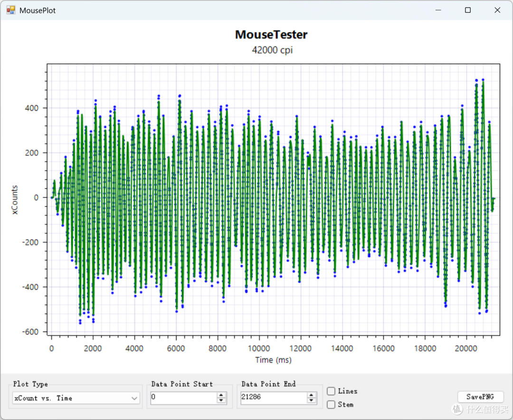The height and width of the screenshot is (420, 513).
Task: Click the xCounts vertical axis label
Action: tap(15, 200)
